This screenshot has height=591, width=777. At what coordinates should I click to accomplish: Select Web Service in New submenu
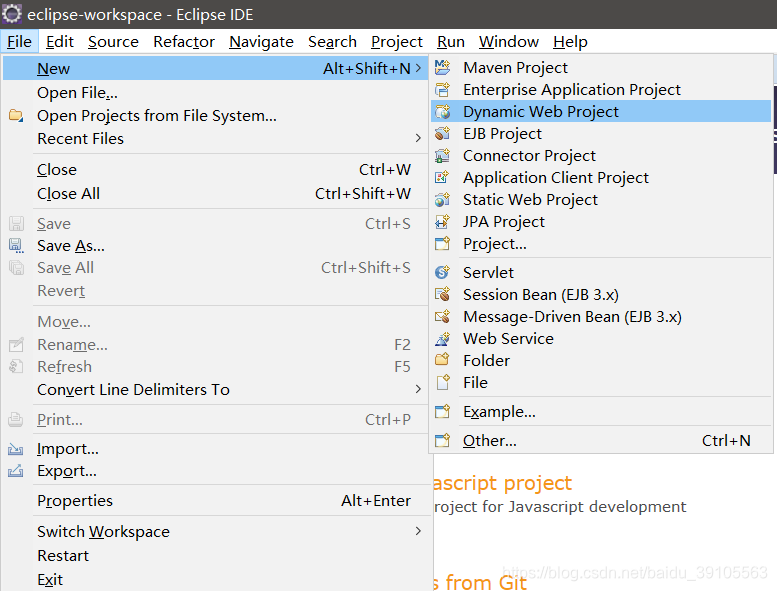click(x=601, y=338)
